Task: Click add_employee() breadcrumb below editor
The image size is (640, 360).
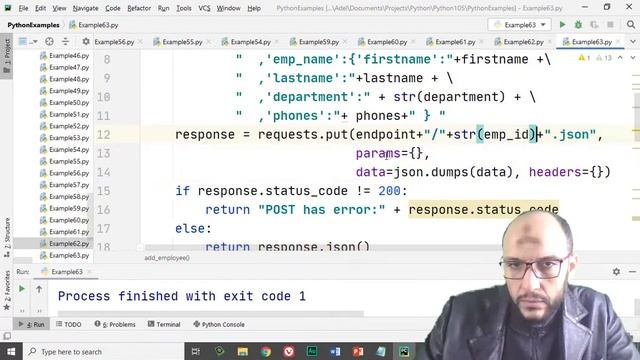Action: click(167, 258)
